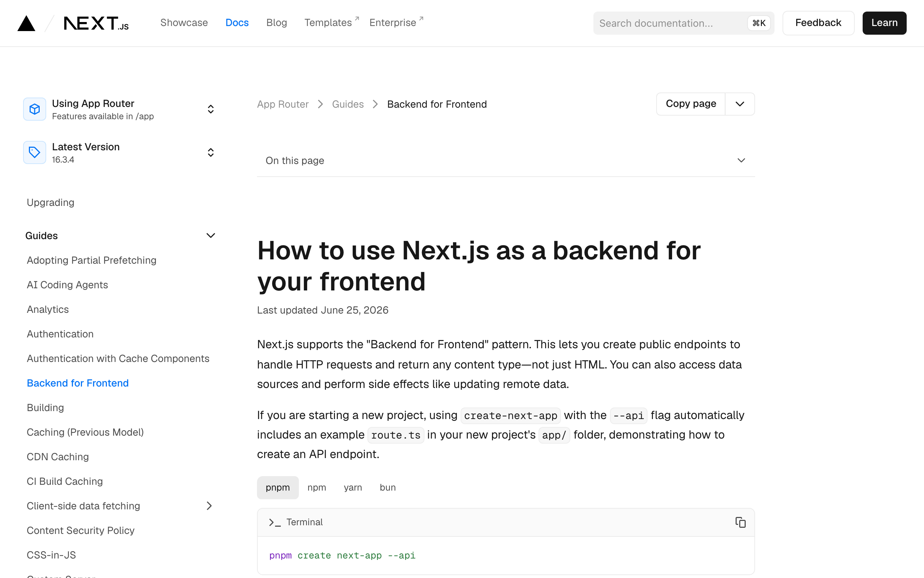
Task: Select Backend for Frontend sidebar item
Action: pyautogui.click(x=78, y=383)
